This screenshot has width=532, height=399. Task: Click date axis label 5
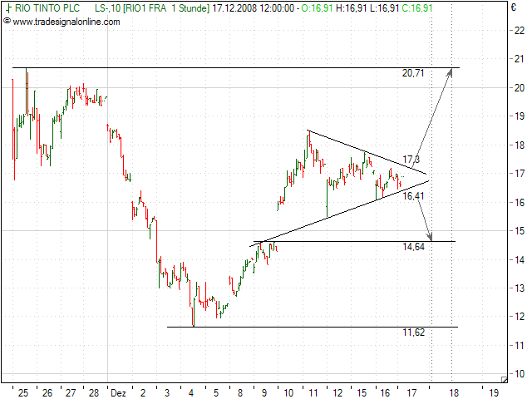pyautogui.click(x=216, y=393)
